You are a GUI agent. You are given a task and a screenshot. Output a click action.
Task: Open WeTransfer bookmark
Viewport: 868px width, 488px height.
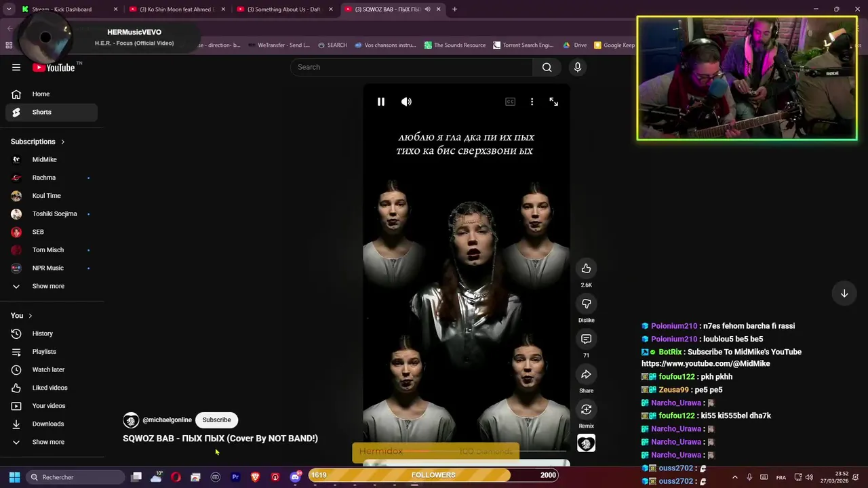click(x=279, y=45)
